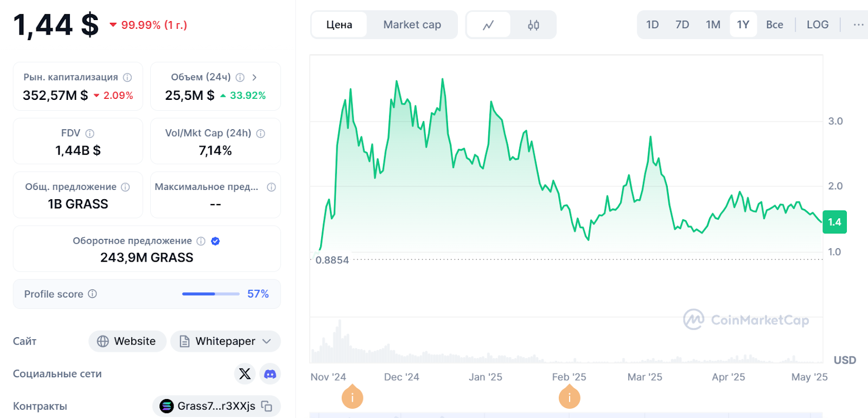Click circulating supply 243,9M GRASS

click(146, 257)
